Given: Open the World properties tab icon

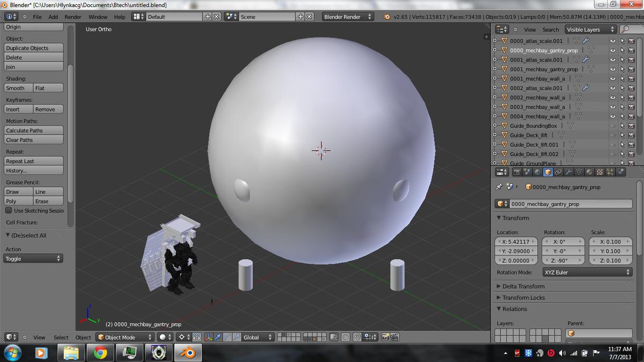Looking at the screenshot, I should point(538,172).
